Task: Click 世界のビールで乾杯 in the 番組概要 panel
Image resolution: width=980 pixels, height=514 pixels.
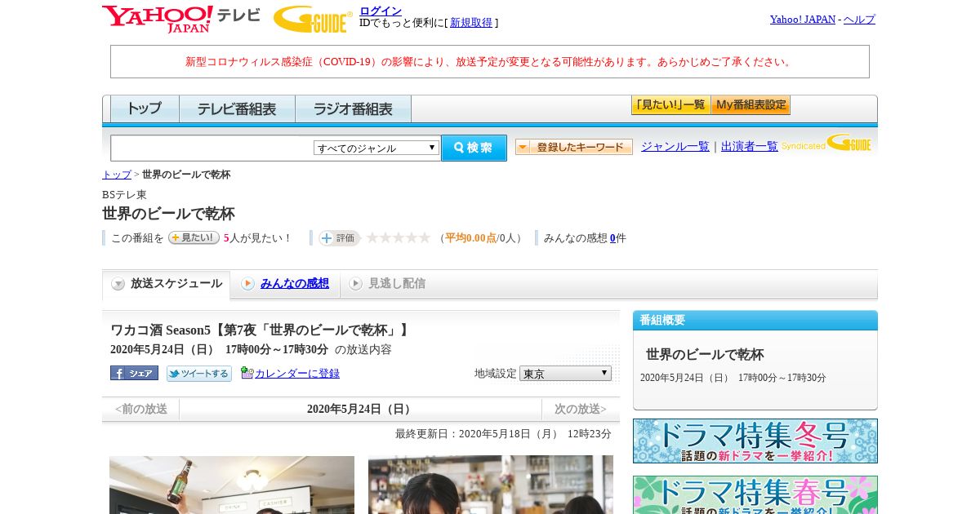Action: pos(705,354)
